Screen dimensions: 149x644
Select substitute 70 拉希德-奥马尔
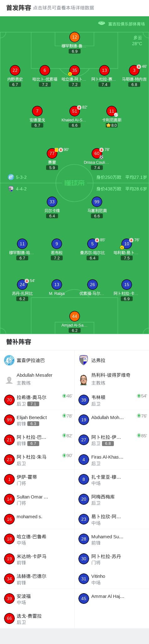[x=37, y=400]
